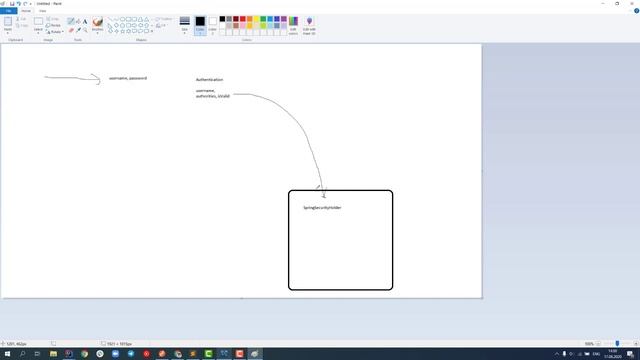Click the 'username, password' text on canvas
The height and width of the screenshot is (360, 640).
[128, 78]
